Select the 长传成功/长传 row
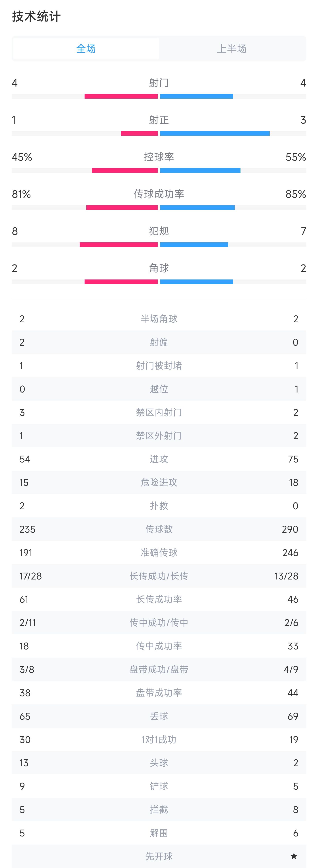The width and height of the screenshot is (318, 868). tap(159, 576)
